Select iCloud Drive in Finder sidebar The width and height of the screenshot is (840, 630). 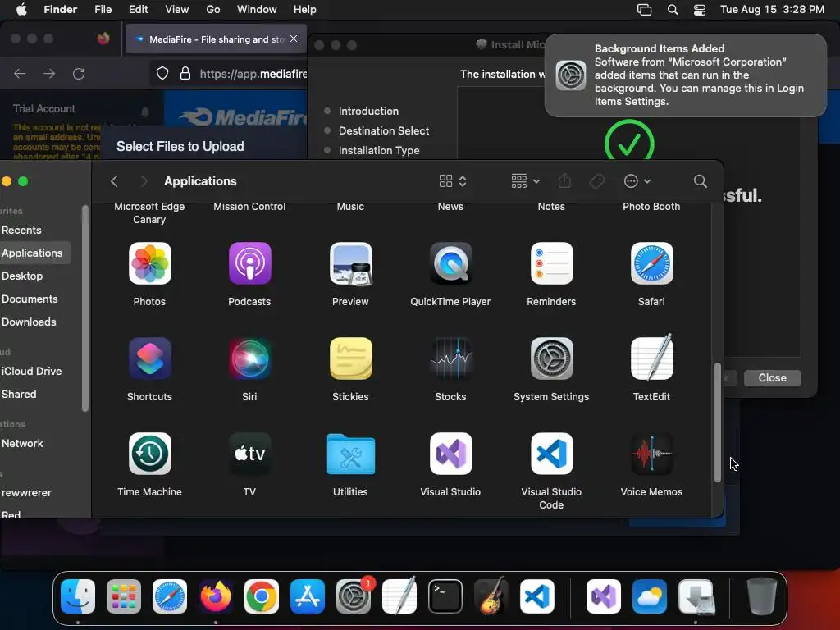point(32,371)
